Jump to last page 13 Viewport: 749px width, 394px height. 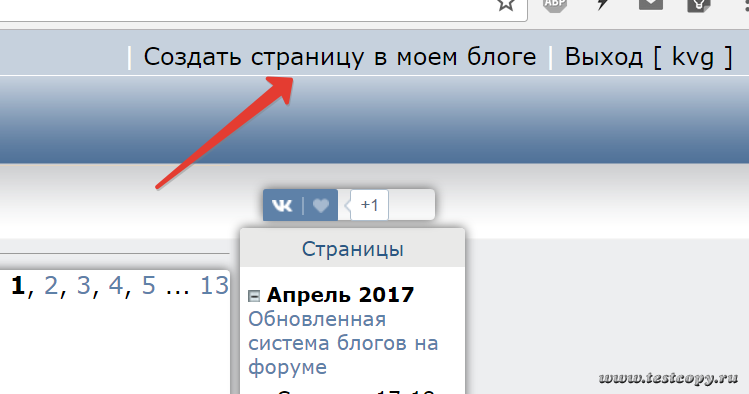214,286
